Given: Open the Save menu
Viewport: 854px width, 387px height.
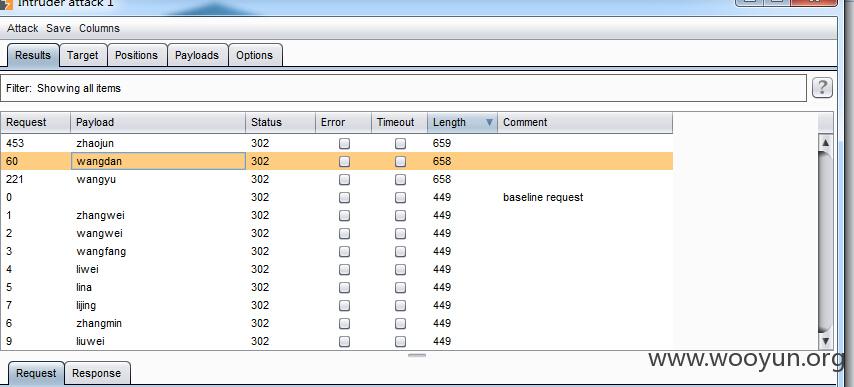Looking at the screenshot, I should point(58,28).
